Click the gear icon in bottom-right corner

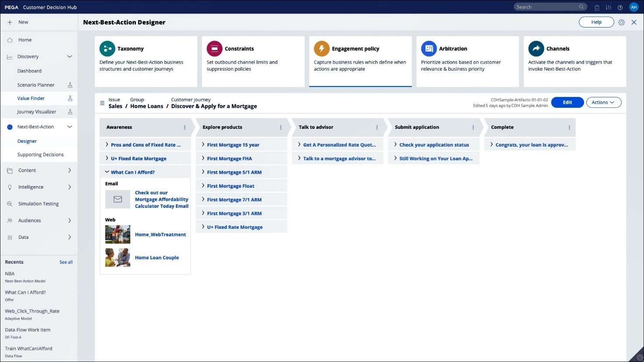point(640,357)
